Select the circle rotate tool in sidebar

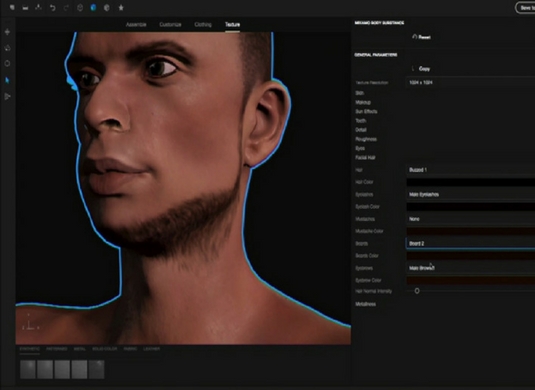coord(7,63)
